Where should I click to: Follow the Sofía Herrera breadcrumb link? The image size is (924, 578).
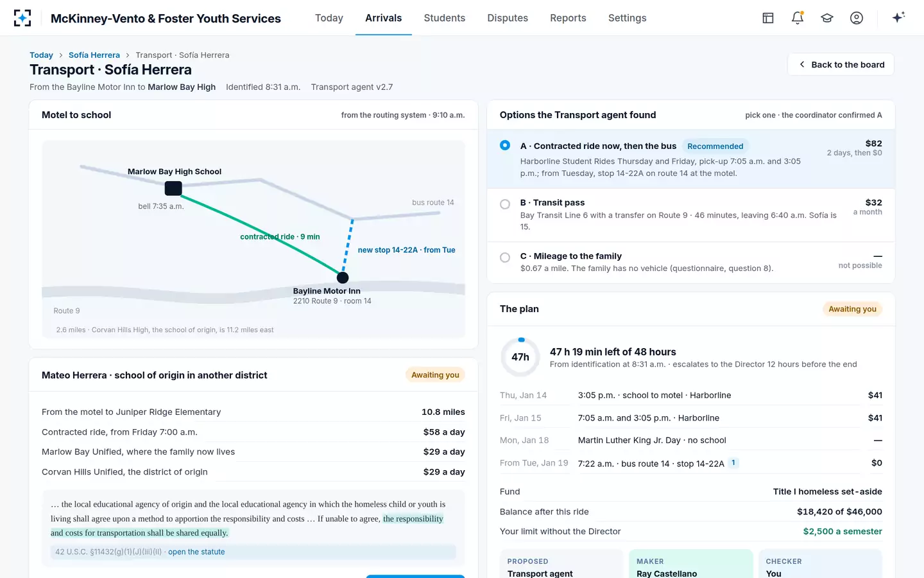pos(94,55)
